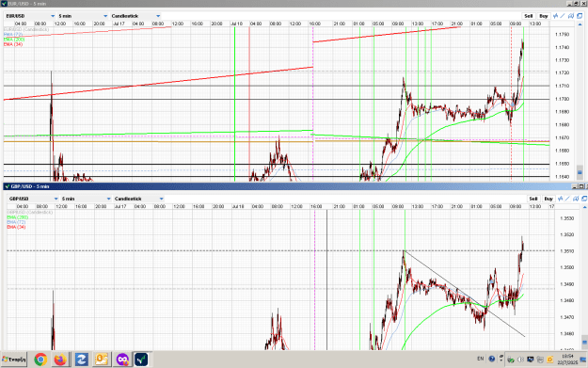Click Buy button on the GBP/USD chart
The height and width of the screenshot is (368, 588).
pos(548,199)
